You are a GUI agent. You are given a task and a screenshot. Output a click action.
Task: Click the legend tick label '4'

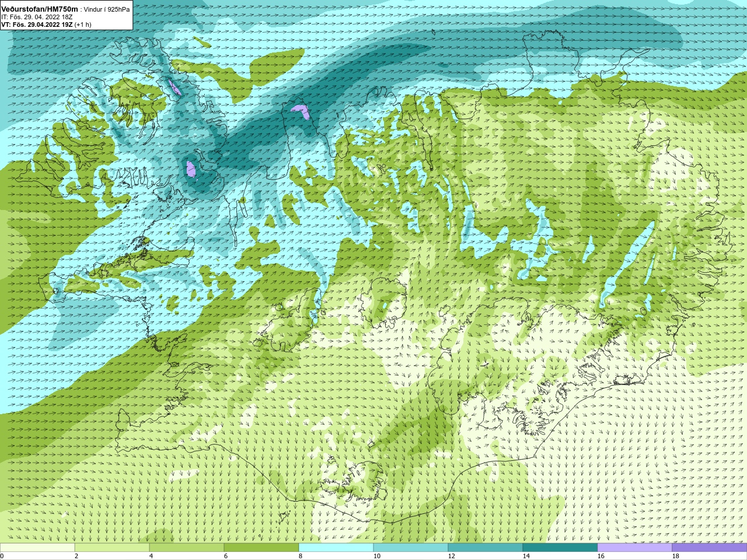pyautogui.click(x=151, y=556)
